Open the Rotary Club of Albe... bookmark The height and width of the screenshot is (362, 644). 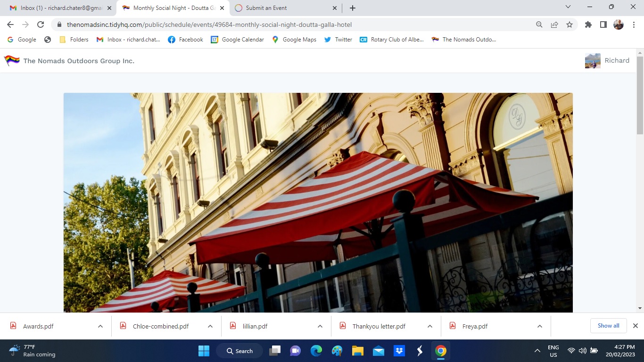pos(392,40)
